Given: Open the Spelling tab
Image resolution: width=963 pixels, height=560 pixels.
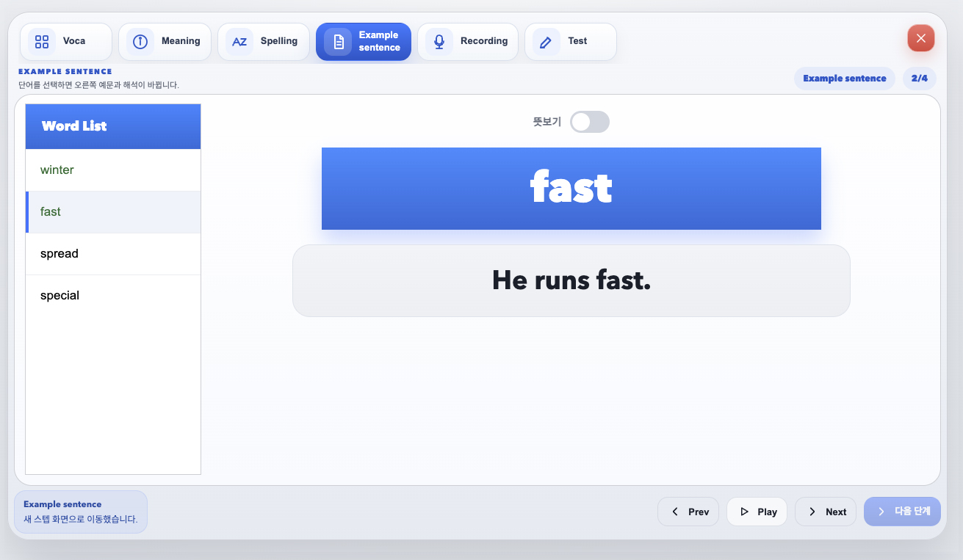Looking at the screenshot, I should click(264, 41).
